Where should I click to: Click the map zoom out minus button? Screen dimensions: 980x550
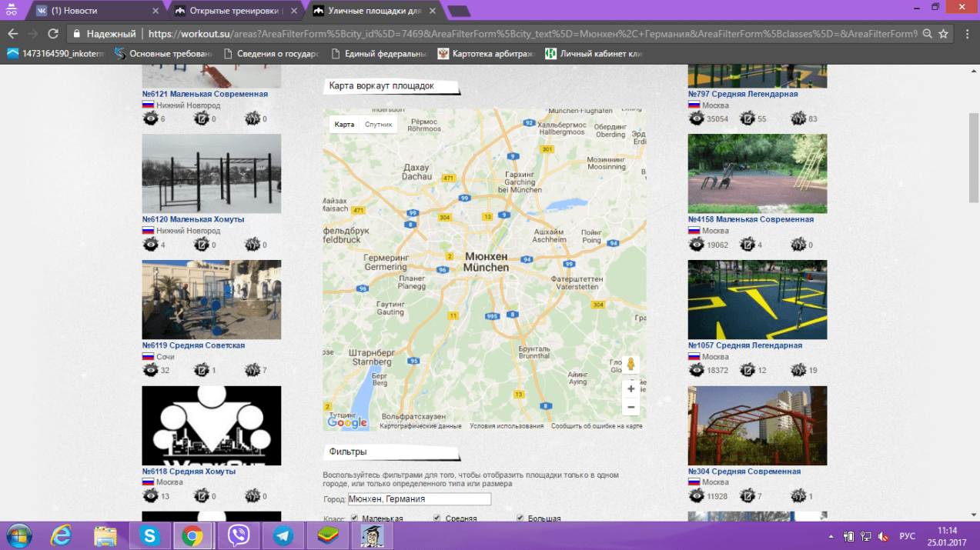(x=631, y=408)
